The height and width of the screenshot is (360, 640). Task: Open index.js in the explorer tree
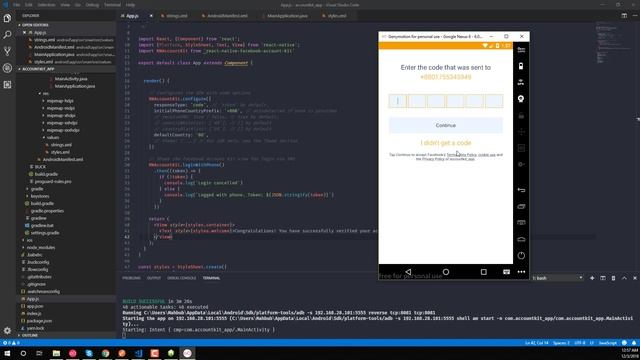(34, 313)
